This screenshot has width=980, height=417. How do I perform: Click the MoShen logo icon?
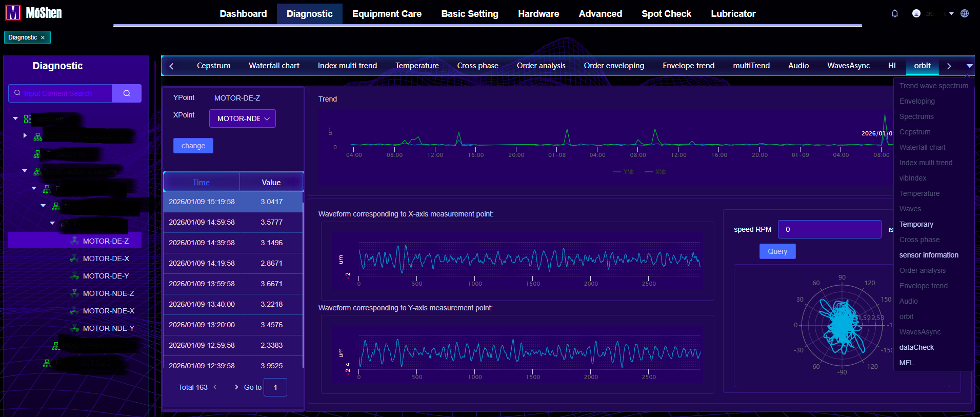point(13,13)
